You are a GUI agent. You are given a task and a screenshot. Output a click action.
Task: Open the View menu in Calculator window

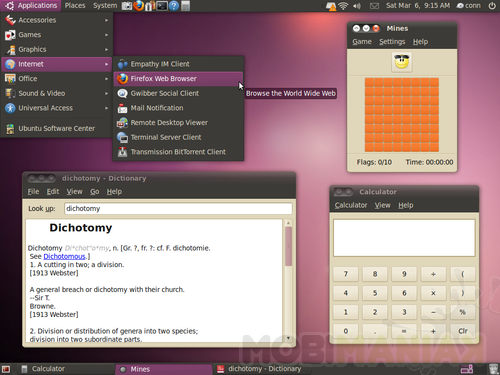(x=382, y=205)
